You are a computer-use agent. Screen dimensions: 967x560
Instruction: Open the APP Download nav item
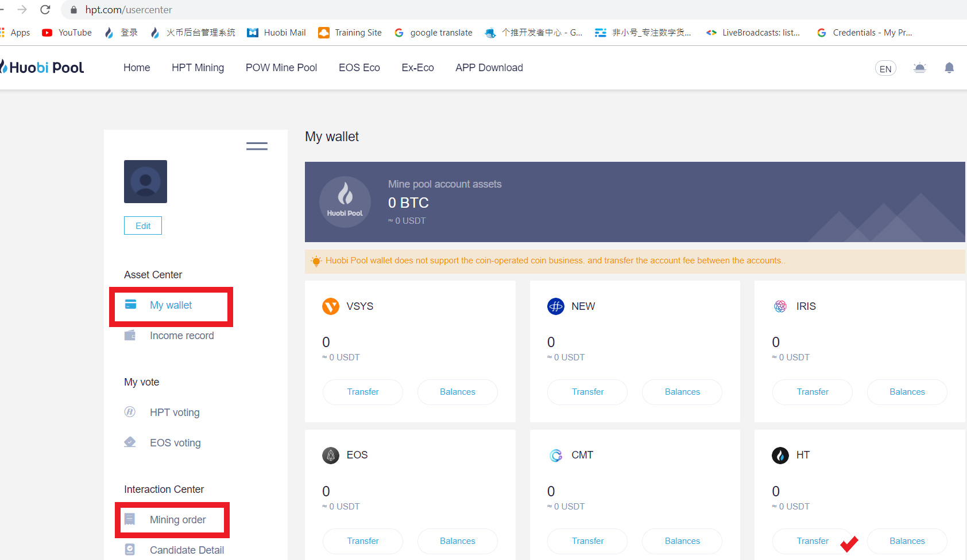pyautogui.click(x=489, y=68)
